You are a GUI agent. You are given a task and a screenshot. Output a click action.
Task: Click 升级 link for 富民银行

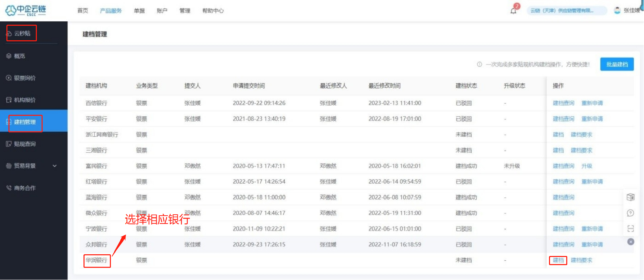click(587, 166)
